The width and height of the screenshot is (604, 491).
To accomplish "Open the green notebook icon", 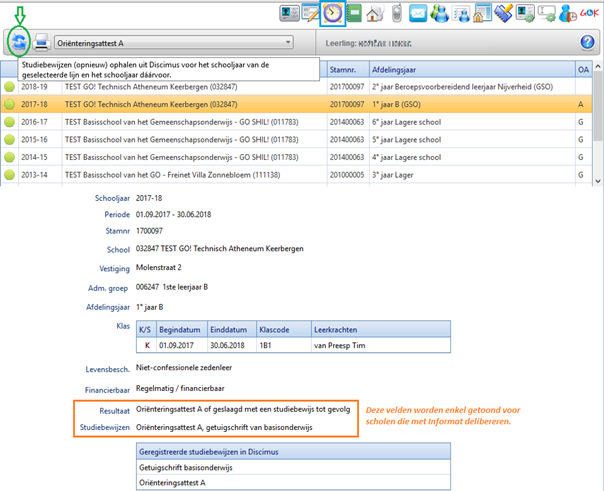I will click(354, 13).
